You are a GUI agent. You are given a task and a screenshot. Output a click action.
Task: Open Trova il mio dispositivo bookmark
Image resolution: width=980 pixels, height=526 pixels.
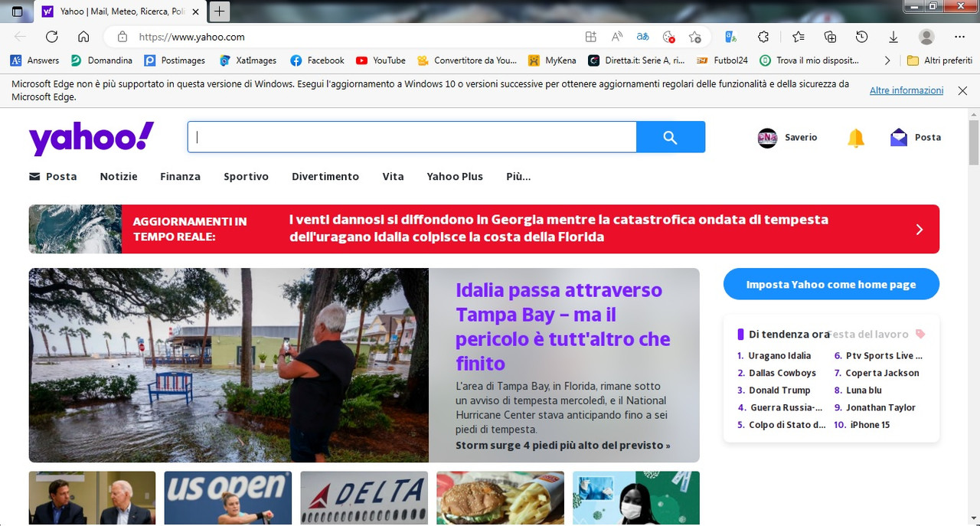click(810, 60)
